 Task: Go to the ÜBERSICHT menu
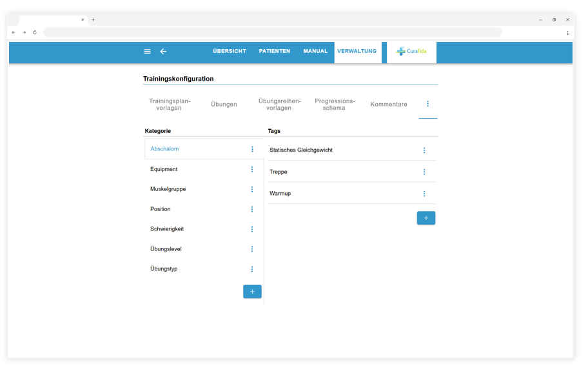pyautogui.click(x=230, y=51)
